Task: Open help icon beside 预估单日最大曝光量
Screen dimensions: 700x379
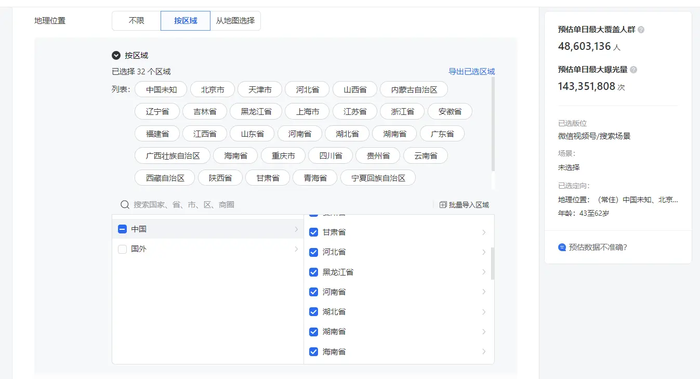Action: click(633, 70)
